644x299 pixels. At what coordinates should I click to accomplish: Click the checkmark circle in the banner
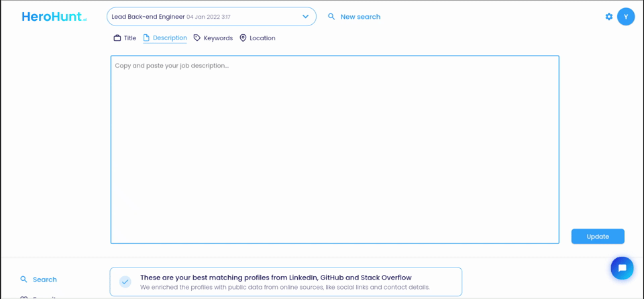pyautogui.click(x=125, y=282)
